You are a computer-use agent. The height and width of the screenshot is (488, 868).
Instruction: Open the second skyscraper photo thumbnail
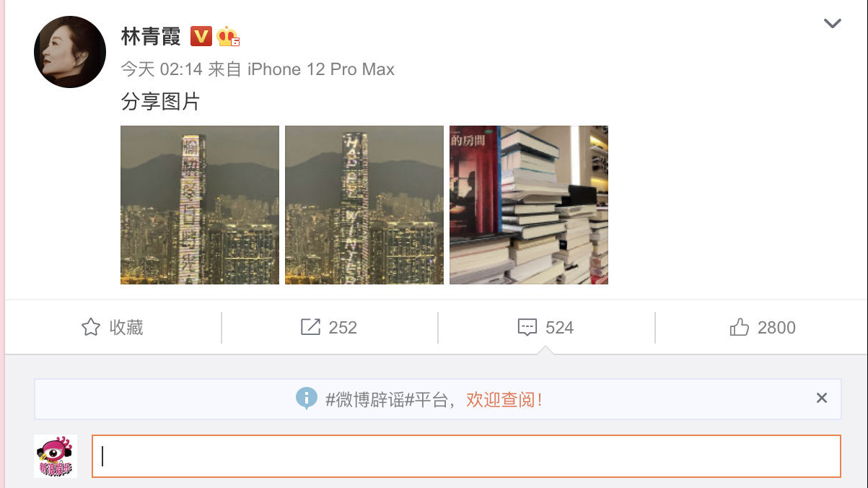[x=364, y=205]
